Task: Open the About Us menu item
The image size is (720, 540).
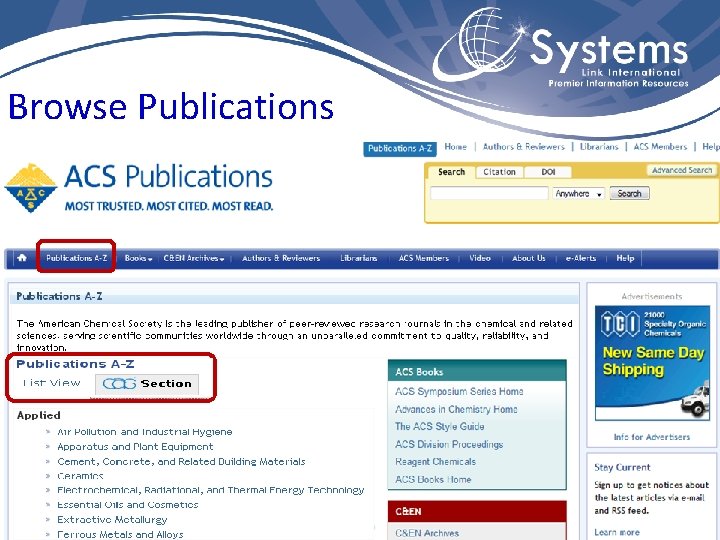Action: (529, 258)
